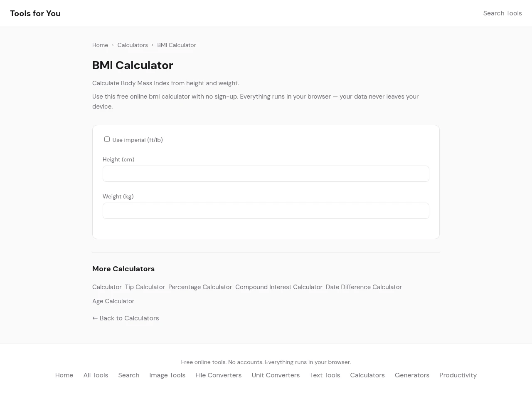This screenshot has width=532, height=394.
Task: Click the Height (cm) input field
Action: [x=266, y=174]
